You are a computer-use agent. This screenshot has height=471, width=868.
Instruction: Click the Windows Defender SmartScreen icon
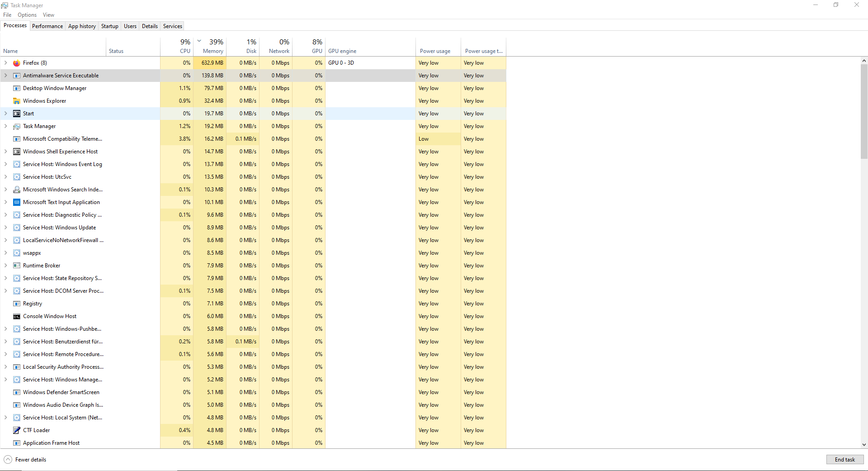[17, 392]
